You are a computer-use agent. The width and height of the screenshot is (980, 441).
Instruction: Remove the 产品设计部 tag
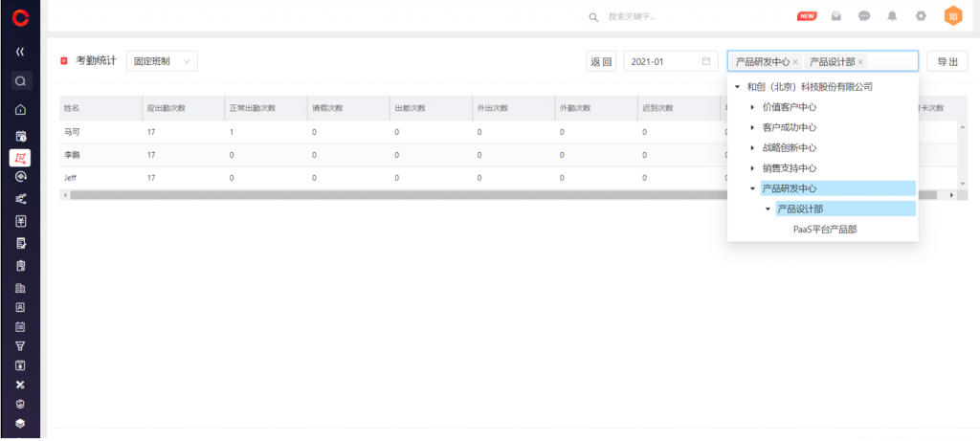click(x=860, y=62)
